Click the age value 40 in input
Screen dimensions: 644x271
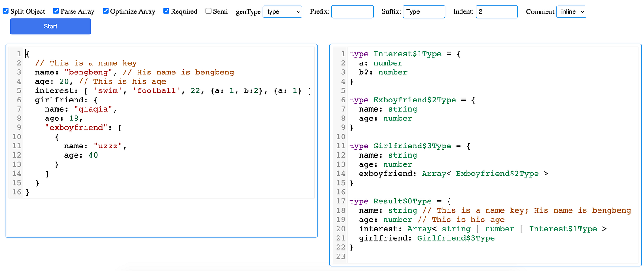[x=93, y=155]
